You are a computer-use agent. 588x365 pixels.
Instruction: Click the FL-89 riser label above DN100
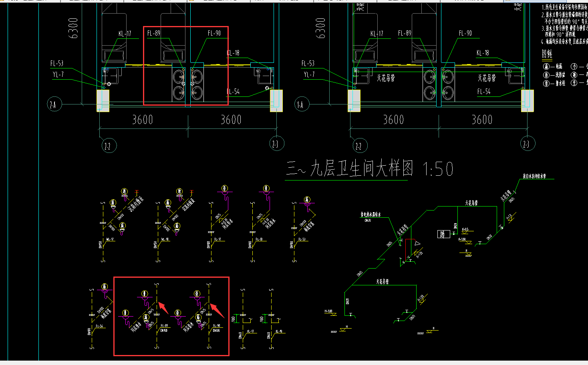(x=164, y=326)
